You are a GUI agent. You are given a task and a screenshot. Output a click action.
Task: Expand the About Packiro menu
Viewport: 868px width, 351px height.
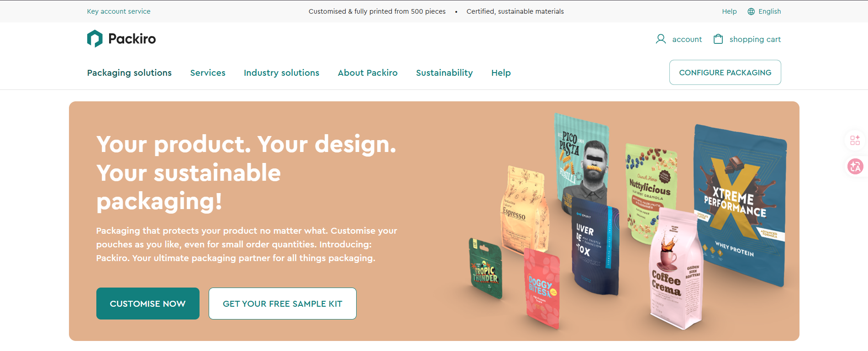click(x=368, y=73)
